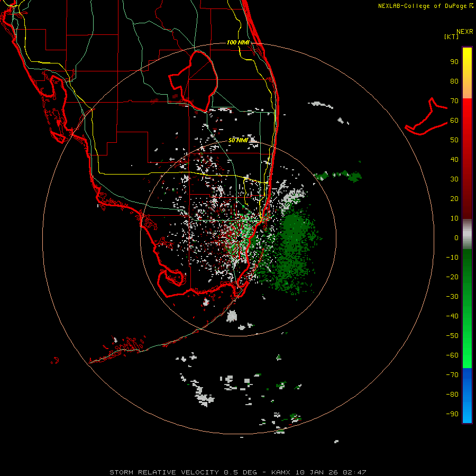Screen dimensions: 476x476
Task: Click the -40 value on color scale
Action: pos(452,316)
